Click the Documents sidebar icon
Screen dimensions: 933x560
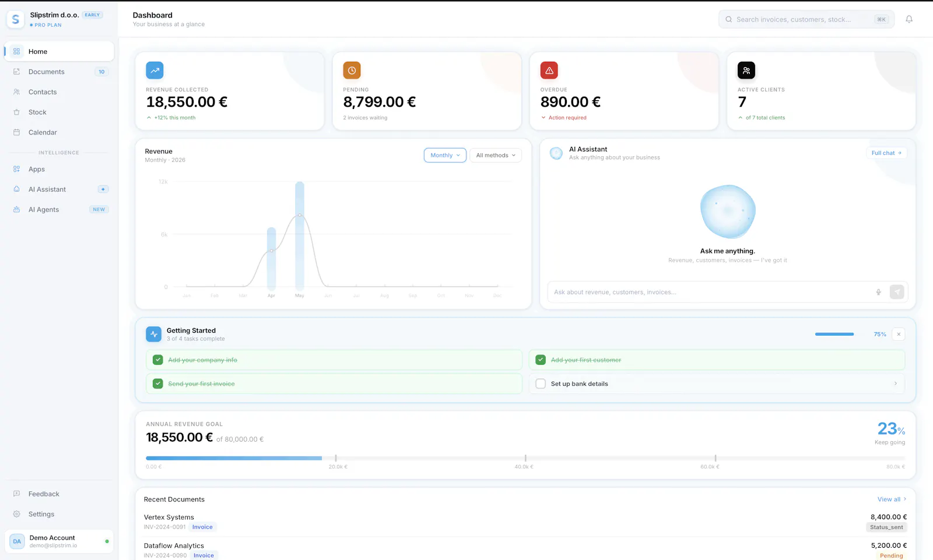[x=16, y=72]
